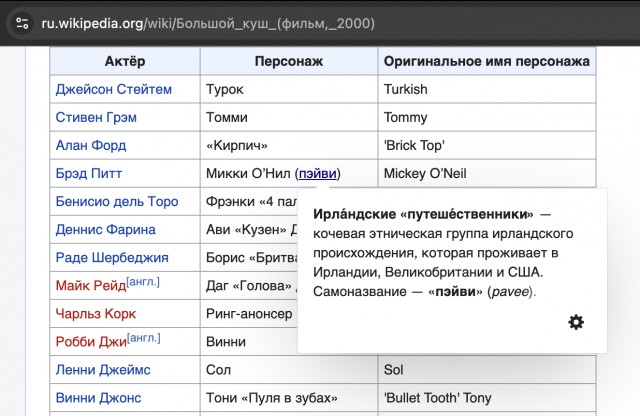Open Брэд Питт actor link
This screenshot has width=640, height=416.
pyautogui.click(x=89, y=174)
